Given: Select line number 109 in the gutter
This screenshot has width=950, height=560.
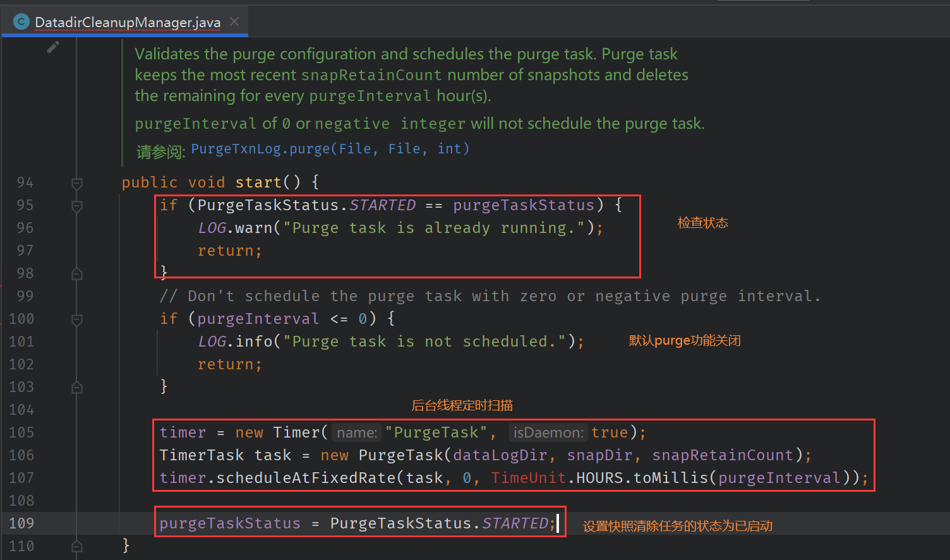Looking at the screenshot, I should pos(21,523).
